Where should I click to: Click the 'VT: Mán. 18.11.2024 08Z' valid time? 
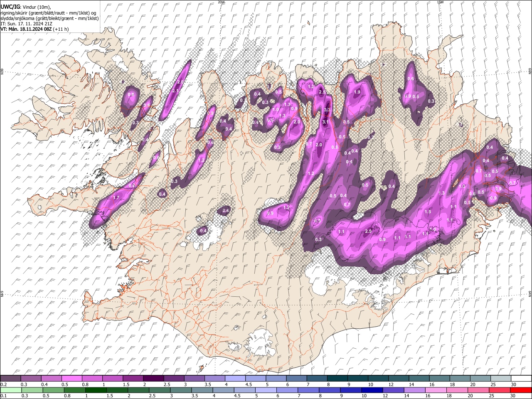tap(26, 29)
